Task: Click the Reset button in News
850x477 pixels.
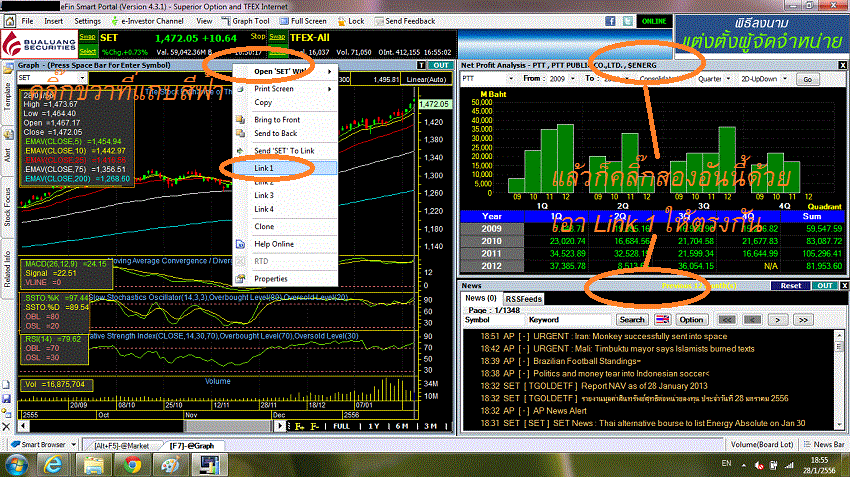Action: [x=790, y=286]
